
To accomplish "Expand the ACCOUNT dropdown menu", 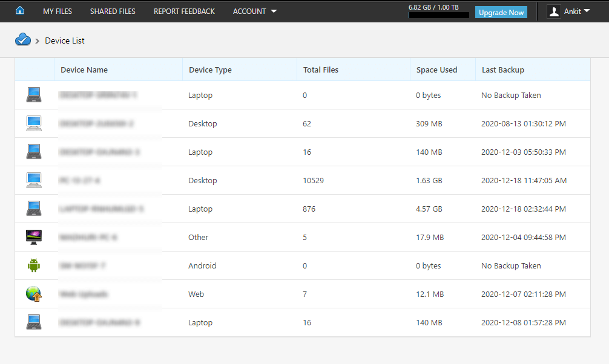I will (255, 11).
